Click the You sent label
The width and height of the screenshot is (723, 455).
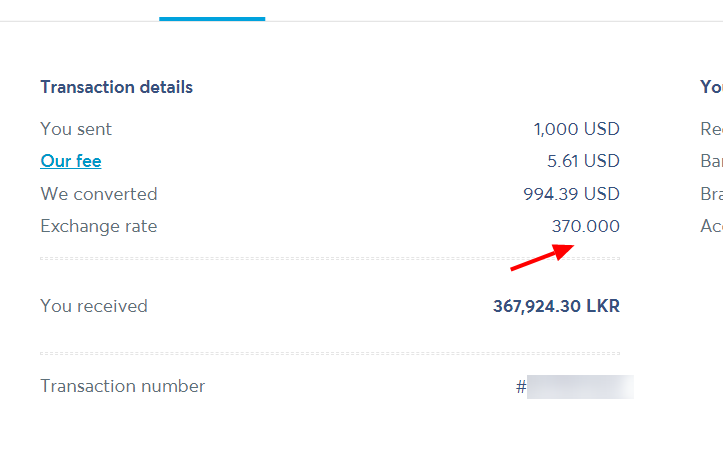(x=76, y=129)
